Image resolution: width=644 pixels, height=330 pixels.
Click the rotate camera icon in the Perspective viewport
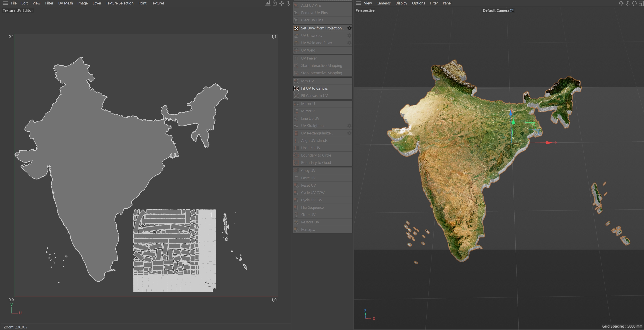coord(634,3)
